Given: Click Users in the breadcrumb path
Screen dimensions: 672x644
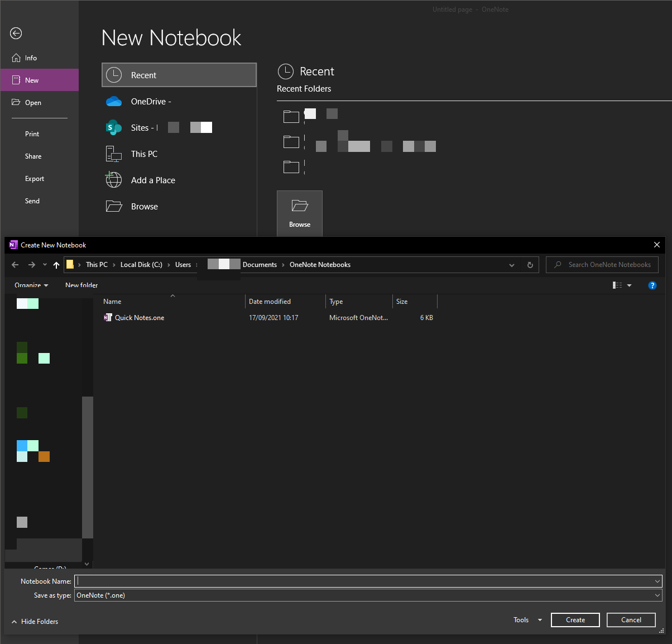Looking at the screenshot, I should click(183, 265).
